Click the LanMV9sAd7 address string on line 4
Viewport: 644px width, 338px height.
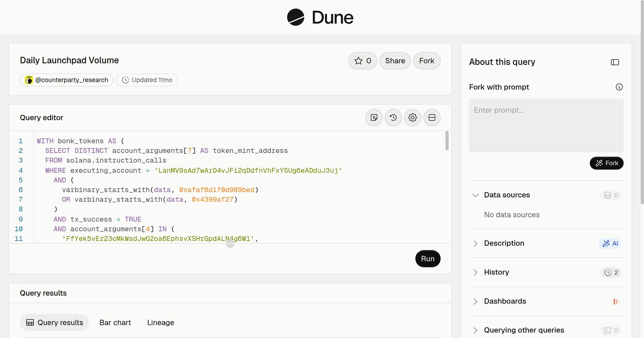tap(248, 171)
